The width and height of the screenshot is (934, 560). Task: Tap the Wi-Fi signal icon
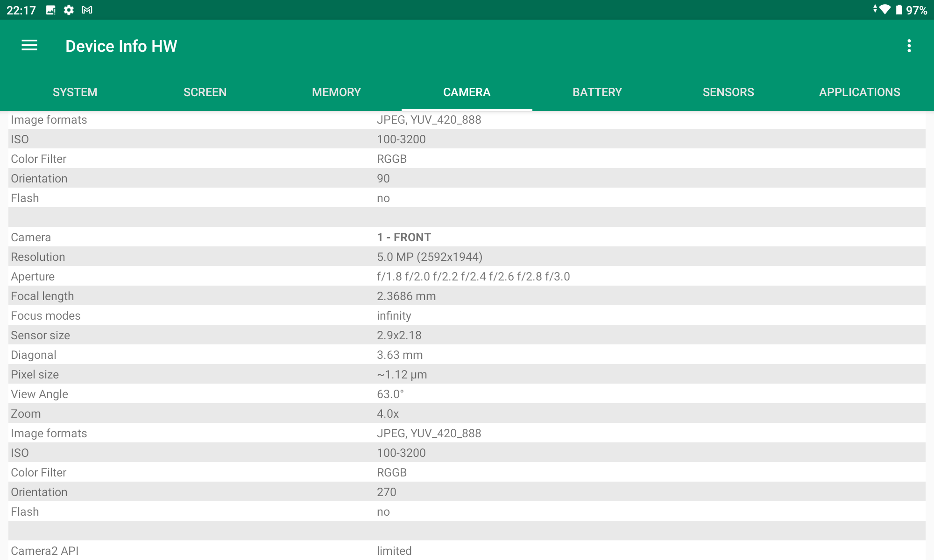(884, 10)
